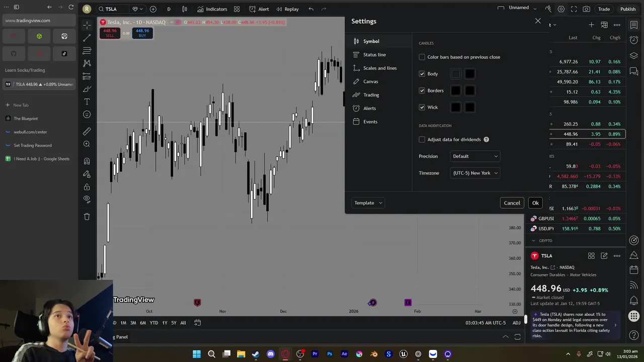The image size is (644, 362).
Task: Select the trend line drawing tool
Action: [x=87, y=38]
